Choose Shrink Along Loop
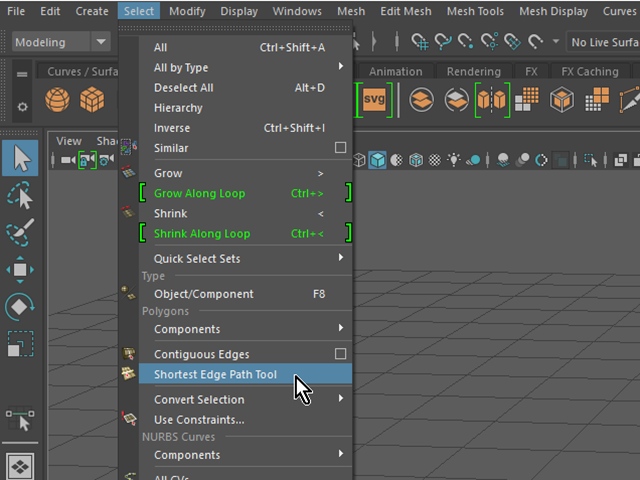 click(245, 233)
